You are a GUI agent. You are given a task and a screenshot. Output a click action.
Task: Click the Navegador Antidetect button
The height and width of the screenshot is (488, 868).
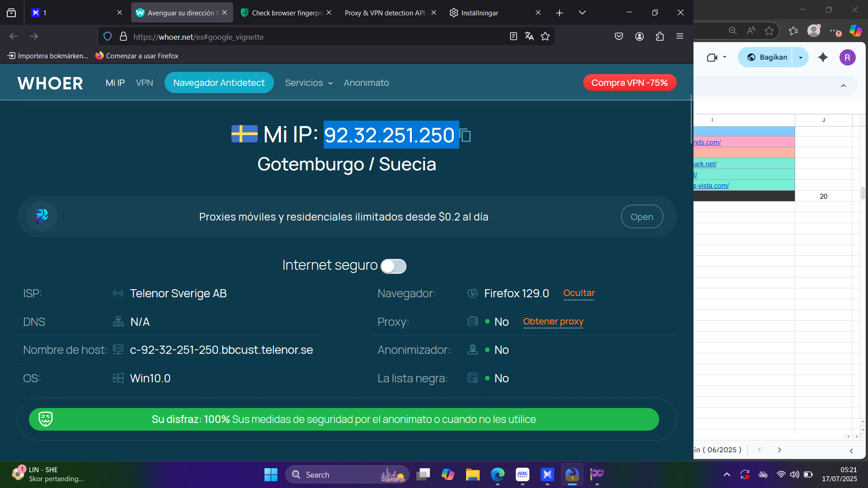pos(219,83)
